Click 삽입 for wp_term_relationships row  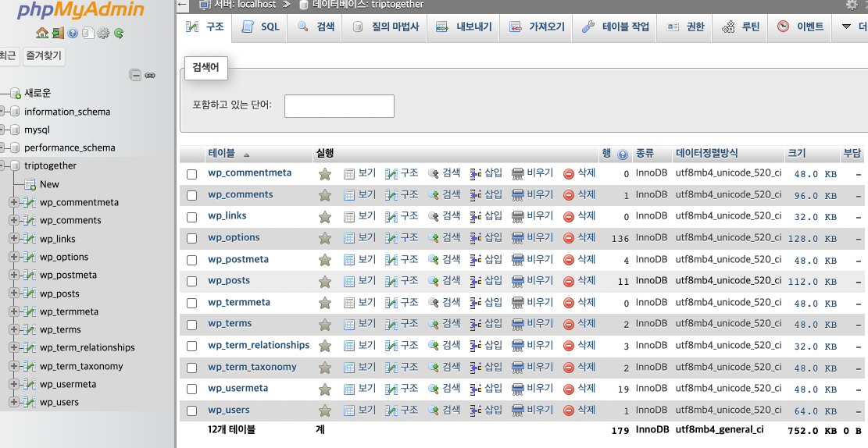[x=486, y=346]
